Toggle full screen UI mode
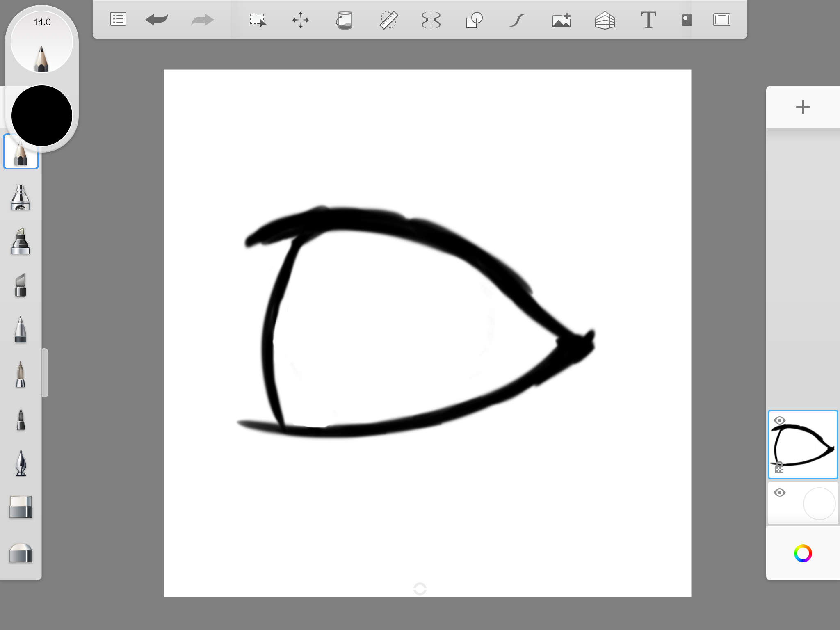The height and width of the screenshot is (630, 840). tap(721, 20)
